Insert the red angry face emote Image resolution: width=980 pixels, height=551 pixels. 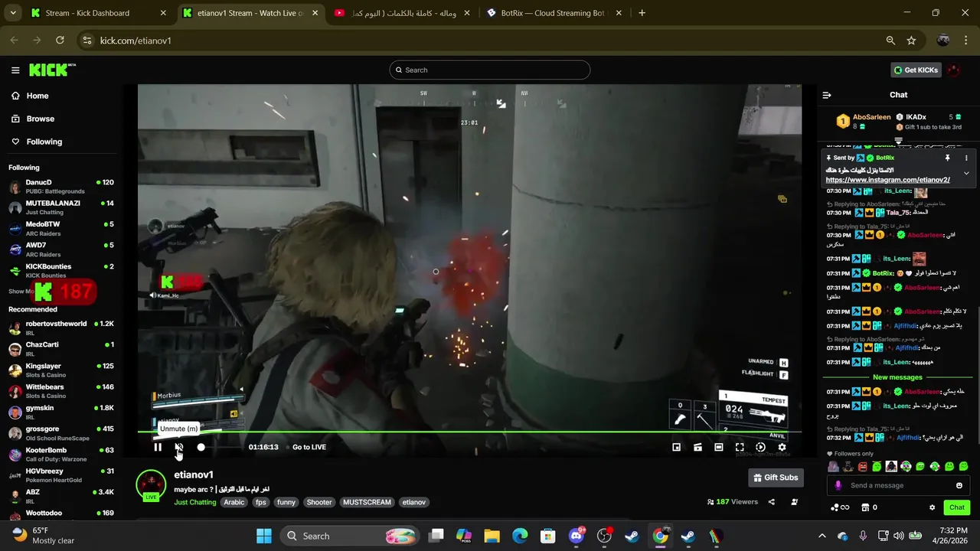pos(863,467)
